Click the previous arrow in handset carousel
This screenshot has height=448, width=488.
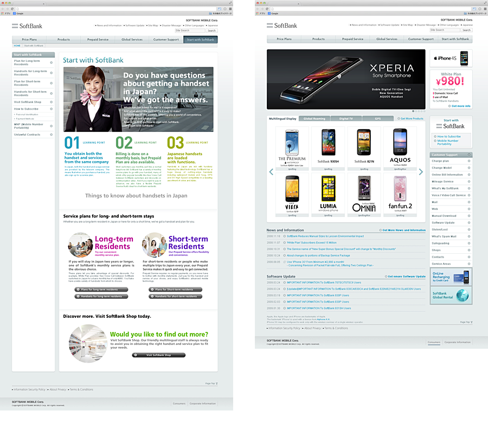click(x=271, y=172)
